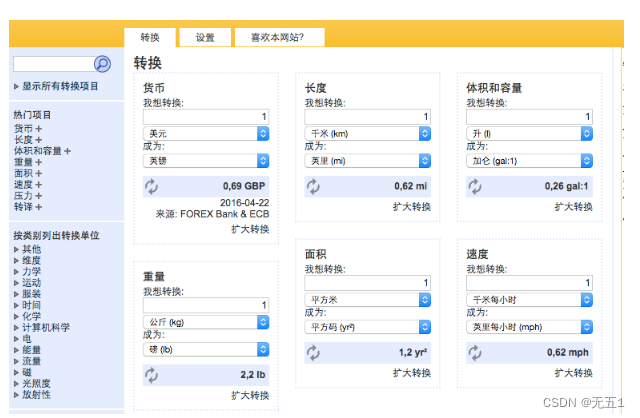Open the 喜欢本网站? tab
640x418 pixels.
click(280, 38)
